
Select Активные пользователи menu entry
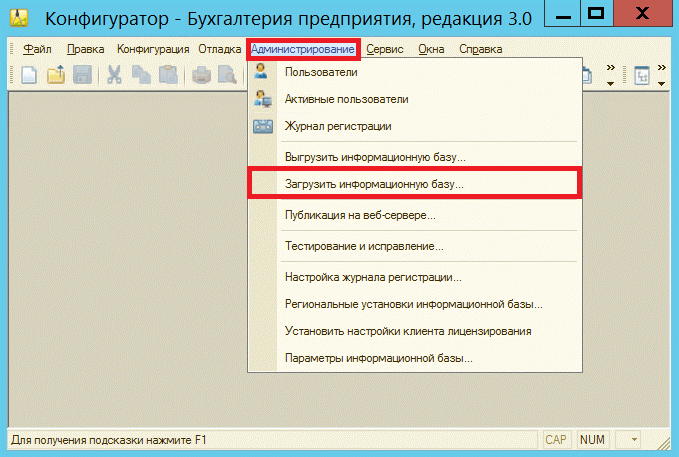415,99
